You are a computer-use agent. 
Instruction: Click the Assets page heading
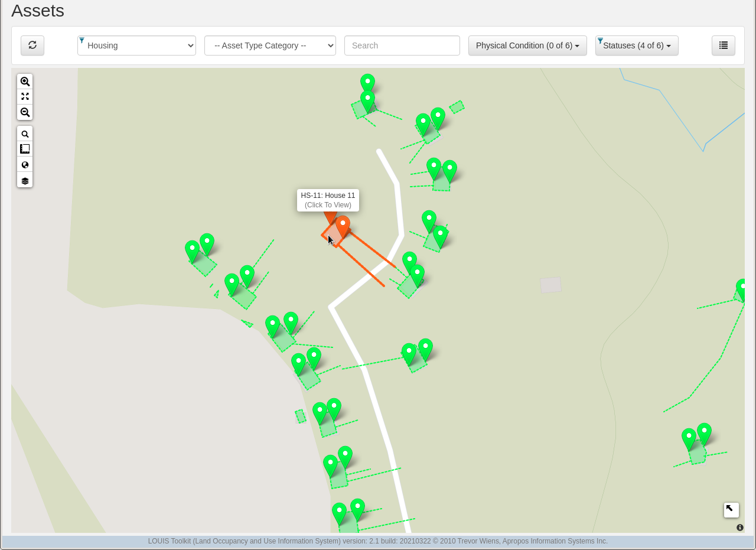click(38, 11)
